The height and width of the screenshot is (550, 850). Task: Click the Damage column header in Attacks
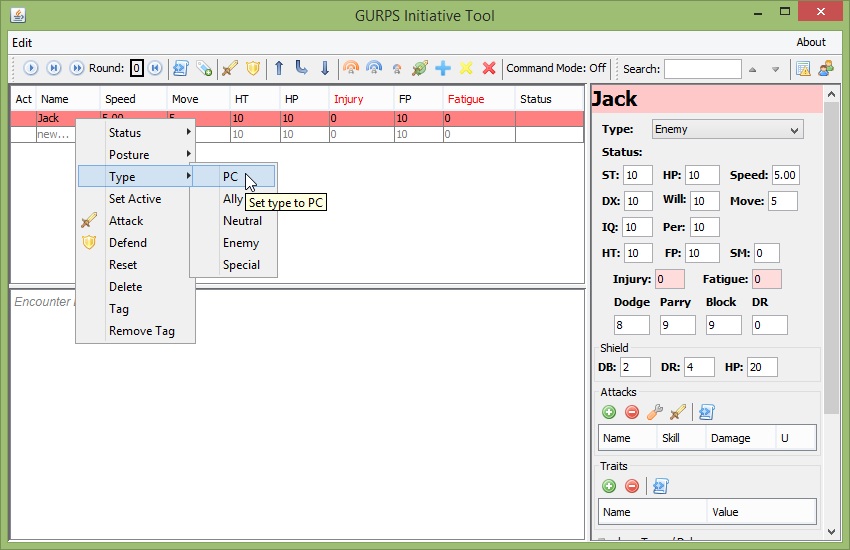click(740, 438)
